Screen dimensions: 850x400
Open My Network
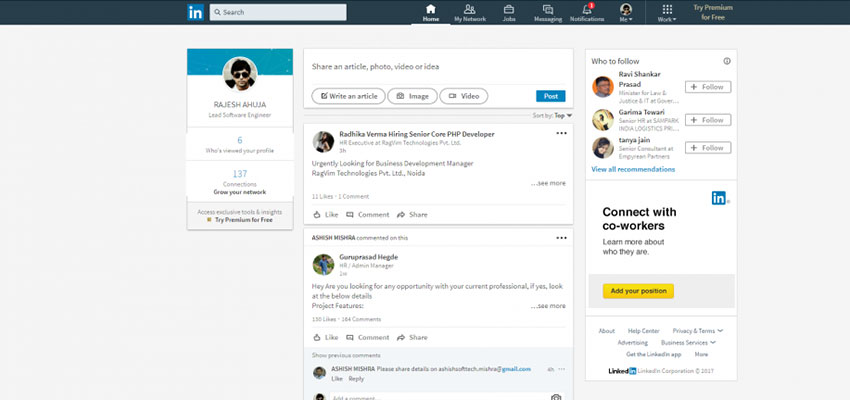coord(470,13)
